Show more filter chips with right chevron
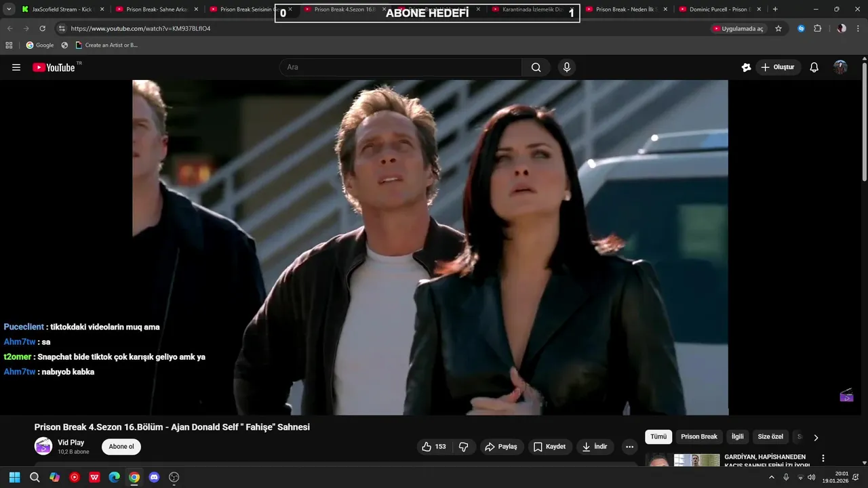 pos(816,438)
